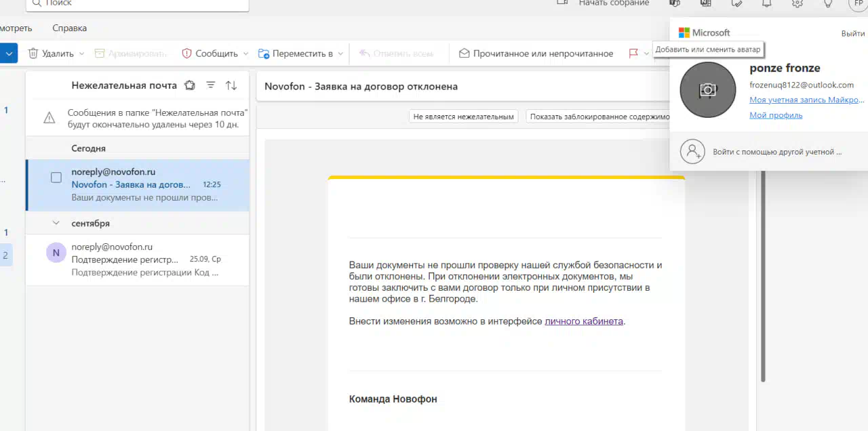Click the greyed-out Архивировать button

[x=130, y=54]
